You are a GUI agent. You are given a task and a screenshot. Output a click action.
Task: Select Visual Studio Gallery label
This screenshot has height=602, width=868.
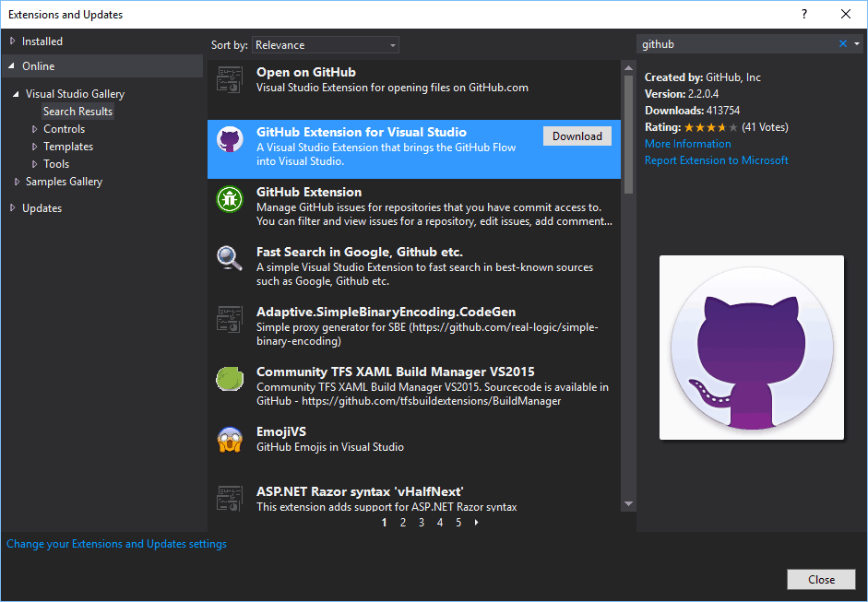[x=76, y=94]
